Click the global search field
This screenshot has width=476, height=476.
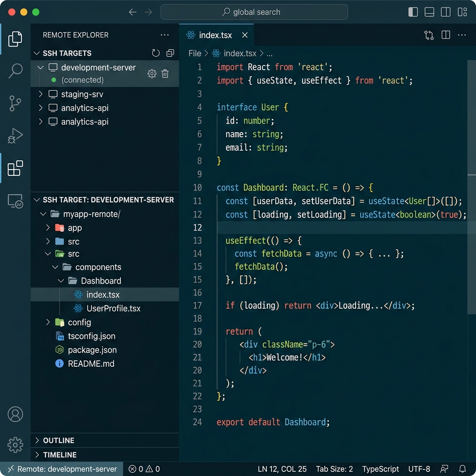coord(254,12)
